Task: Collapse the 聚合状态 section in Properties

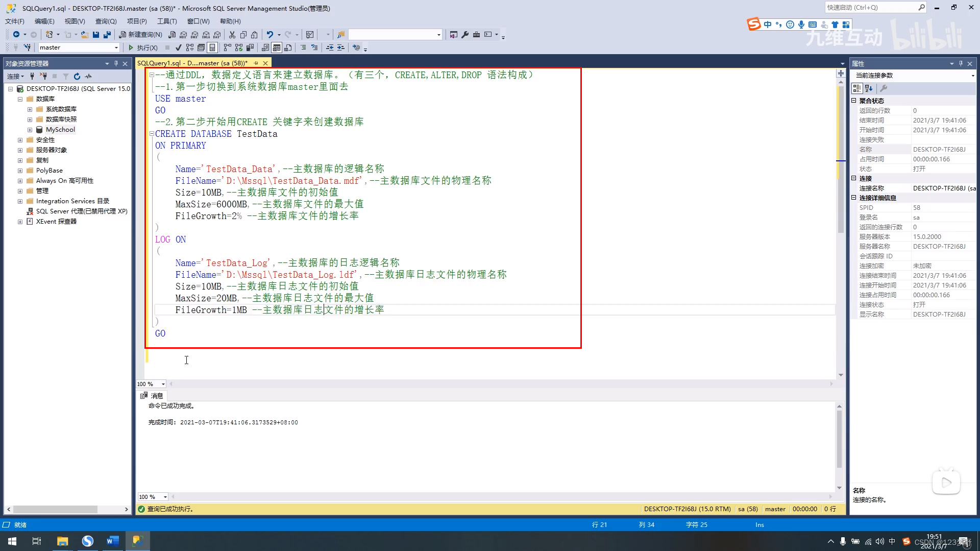Action: tap(853, 101)
